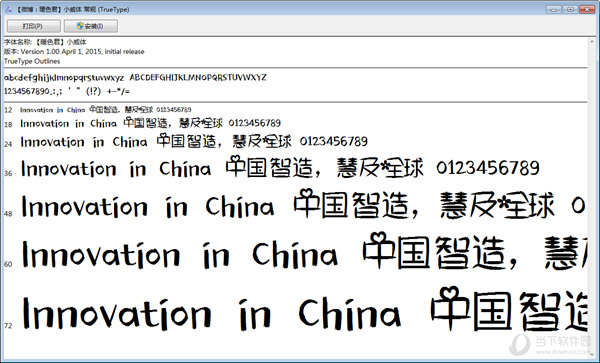This screenshot has width=600, height=363.
Task: Click the shield icon on Install button
Action: click(80, 26)
